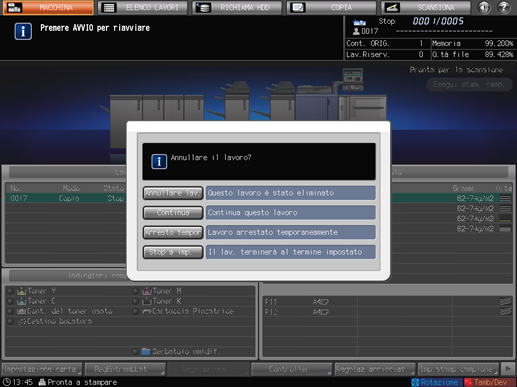Click the info icon beside Premere AVVIO
Viewport: 517px width, 387px height.
point(23,31)
